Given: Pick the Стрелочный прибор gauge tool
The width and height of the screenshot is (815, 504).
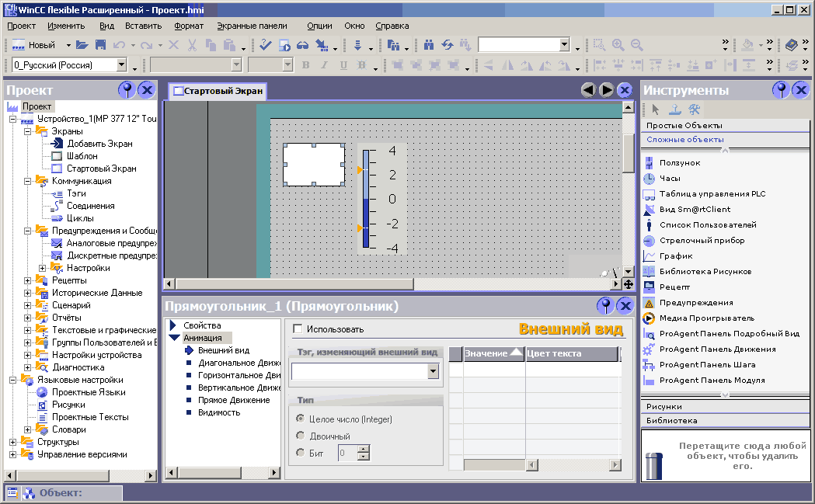Looking at the screenshot, I should point(702,241).
